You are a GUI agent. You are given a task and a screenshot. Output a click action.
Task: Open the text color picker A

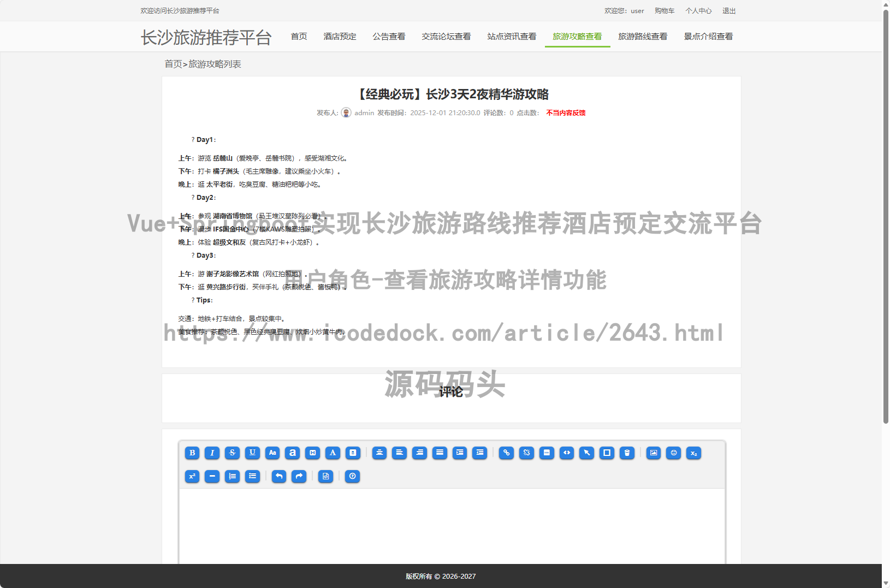coord(333,453)
